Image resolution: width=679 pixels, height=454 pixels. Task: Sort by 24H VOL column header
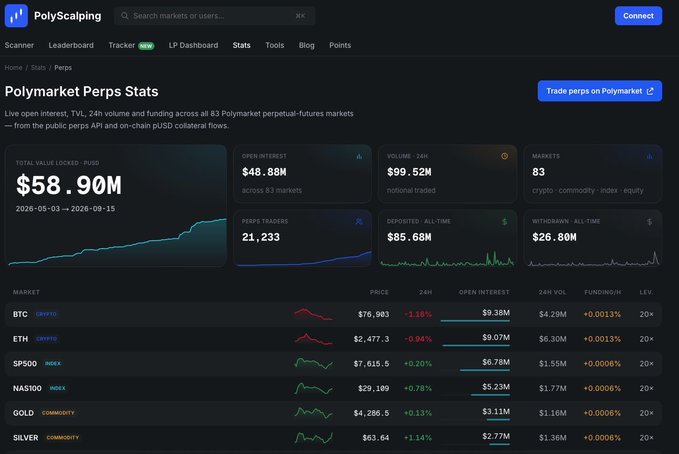[552, 292]
